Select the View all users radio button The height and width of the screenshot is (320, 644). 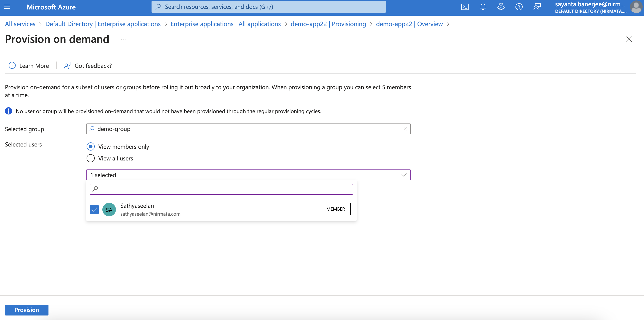[x=90, y=158]
